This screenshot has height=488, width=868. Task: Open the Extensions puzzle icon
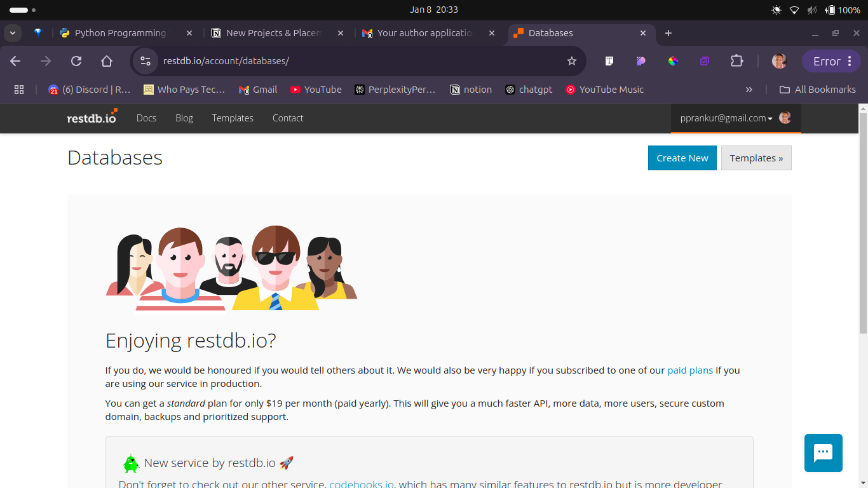pyautogui.click(x=736, y=61)
